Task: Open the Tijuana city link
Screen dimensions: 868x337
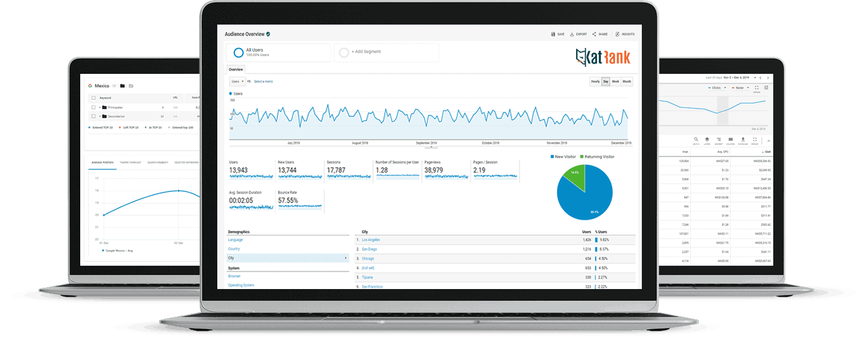Action: [x=368, y=276]
